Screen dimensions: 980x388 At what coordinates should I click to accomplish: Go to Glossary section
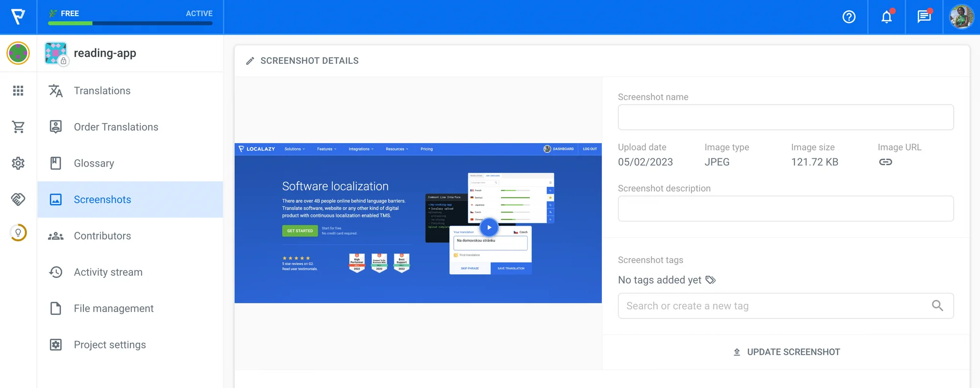94,163
